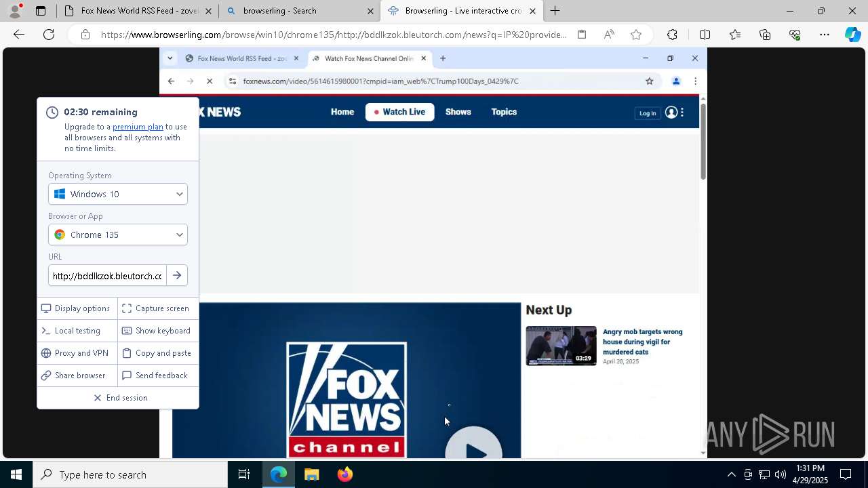This screenshot has width=868, height=488.
Task: Click Fox News Log In button
Action: [648, 113]
